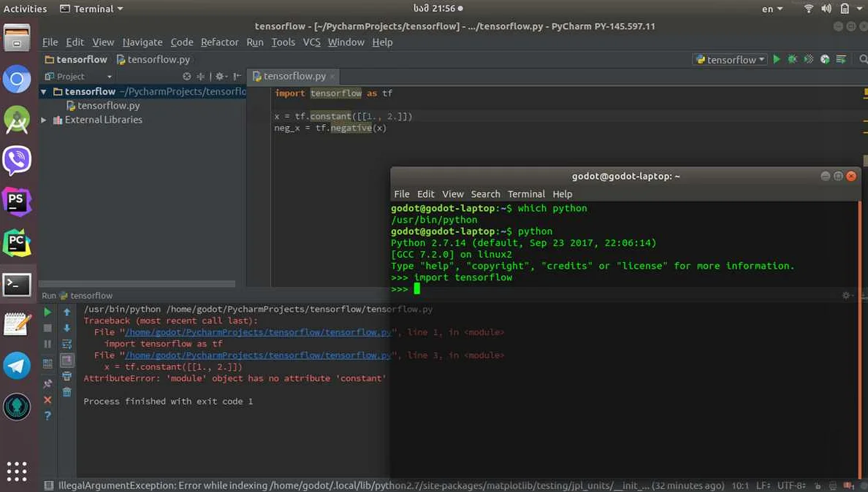
Task: Open the Window menu
Action: point(346,42)
